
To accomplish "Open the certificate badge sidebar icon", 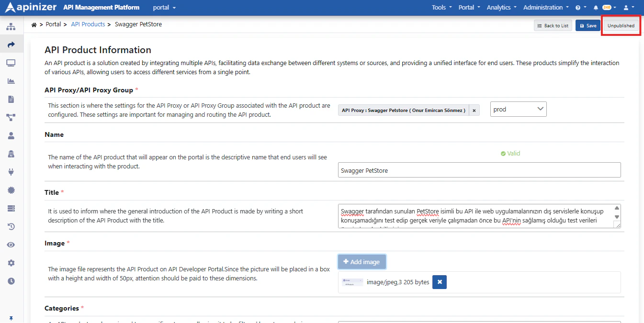I will (11, 190).
